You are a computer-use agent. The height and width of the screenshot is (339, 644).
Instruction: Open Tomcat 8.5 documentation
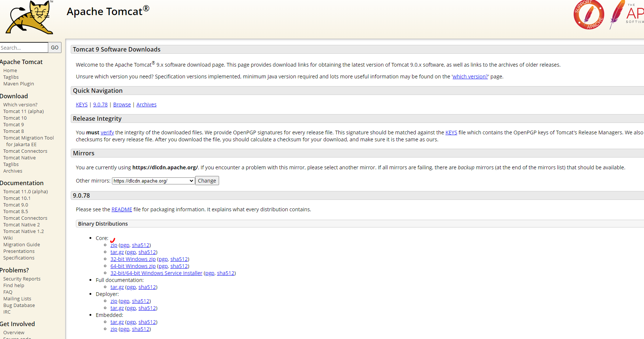(x=16, y=212)
